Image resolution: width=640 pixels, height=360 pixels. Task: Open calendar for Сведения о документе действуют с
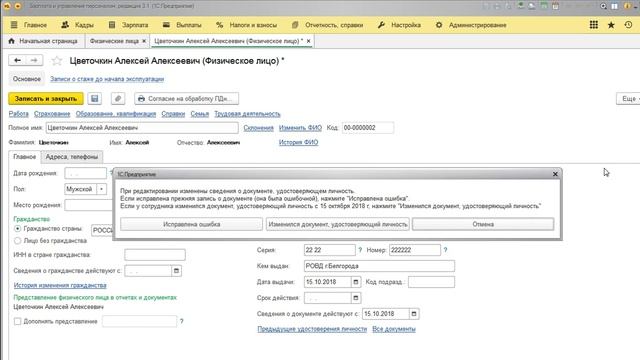coord(413,313)
